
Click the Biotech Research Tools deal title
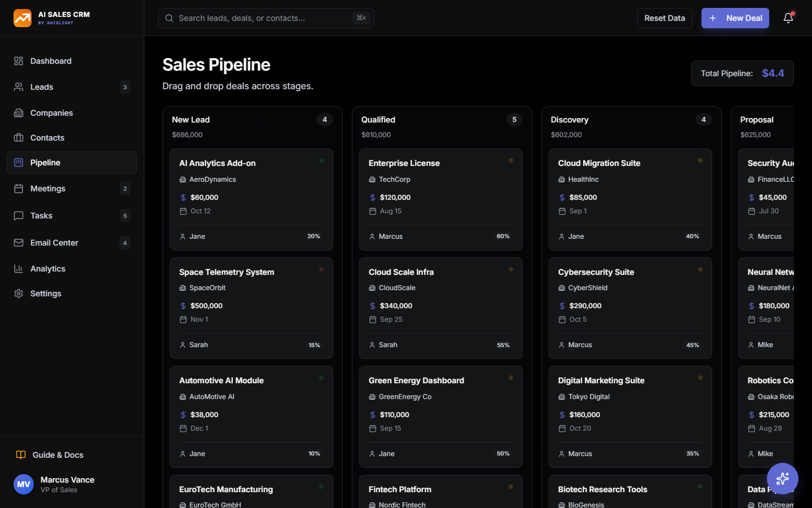pos(603,489)
